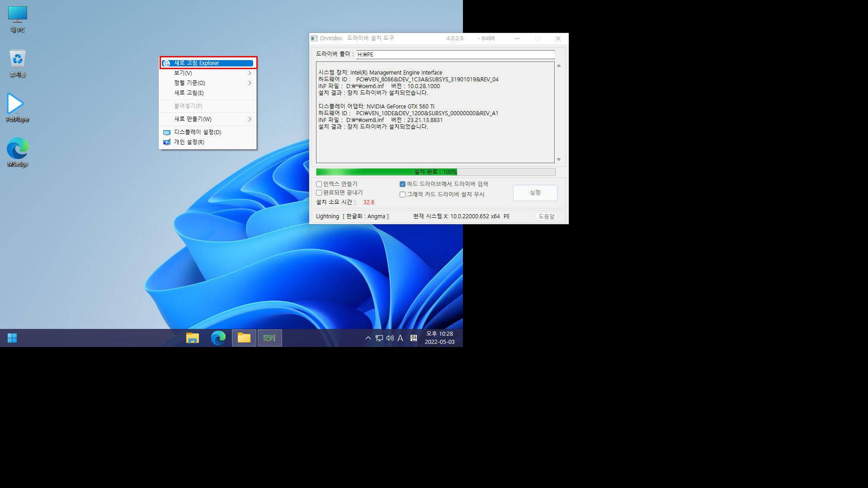
Task: Click the oem8.inf version 23.21.13.8831 line
Action: coord(381,120)
